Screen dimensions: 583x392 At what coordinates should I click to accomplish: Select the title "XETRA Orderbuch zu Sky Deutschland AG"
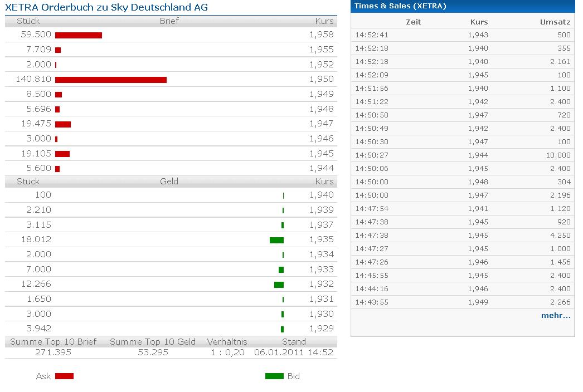coord(106,7)
